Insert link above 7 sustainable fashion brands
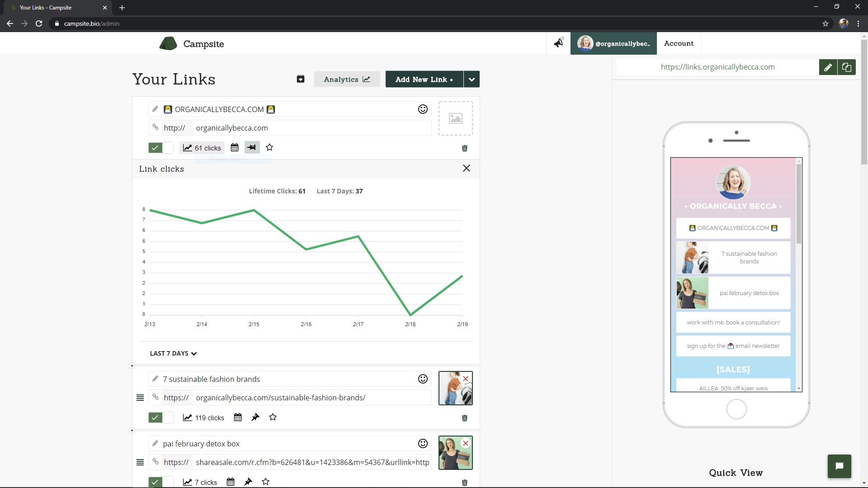The width and height of the screenshot is (868, 488). click(x=132, y=366)
